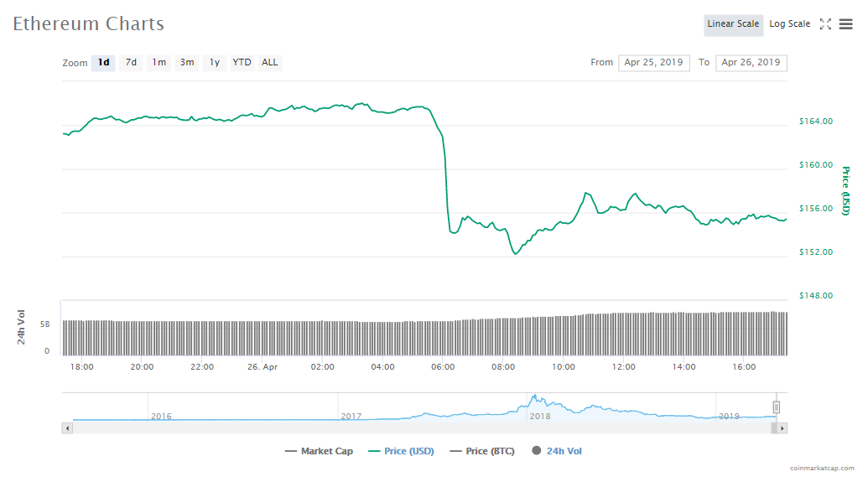Toggle Price (BTC) series in legend
The width and height of the screenshot is (868, 482).
(x=481, y=451)
